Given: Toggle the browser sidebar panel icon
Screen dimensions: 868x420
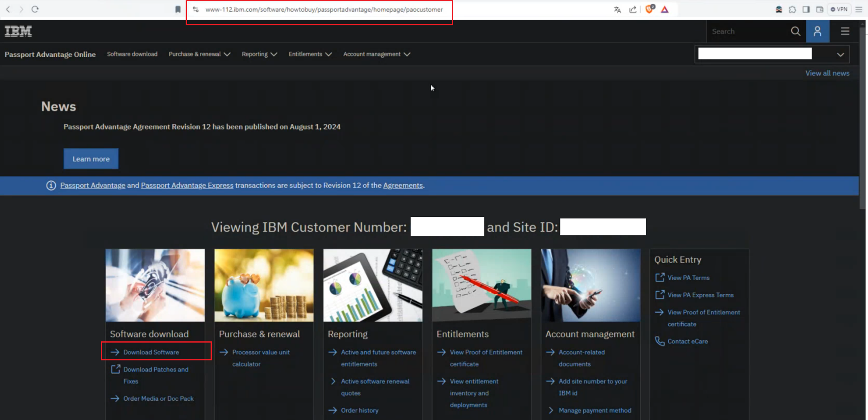Looking at the screenshot, I should (806, 9).
